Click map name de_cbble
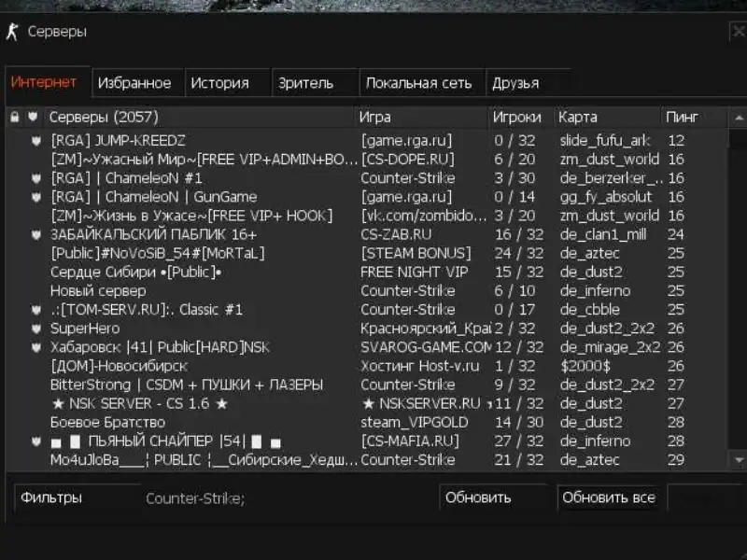 [590, 310]
